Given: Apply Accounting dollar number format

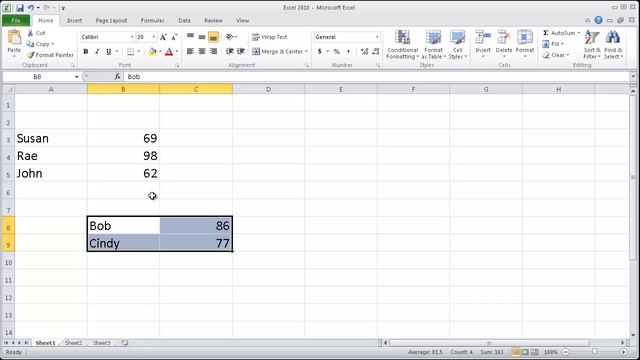Looking at the screenshot, I should click(x=320, y=51).
